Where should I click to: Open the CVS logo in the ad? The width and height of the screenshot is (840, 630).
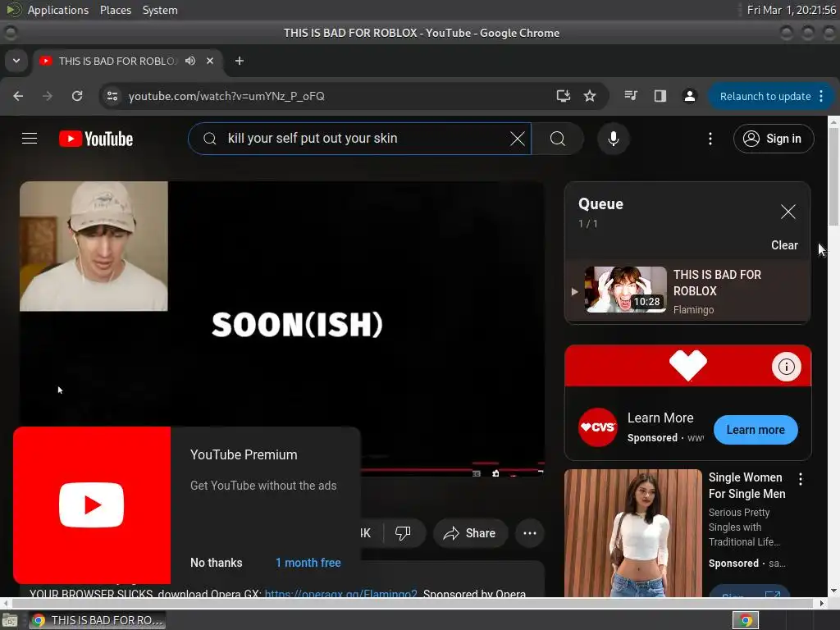[x=598, y=427]
